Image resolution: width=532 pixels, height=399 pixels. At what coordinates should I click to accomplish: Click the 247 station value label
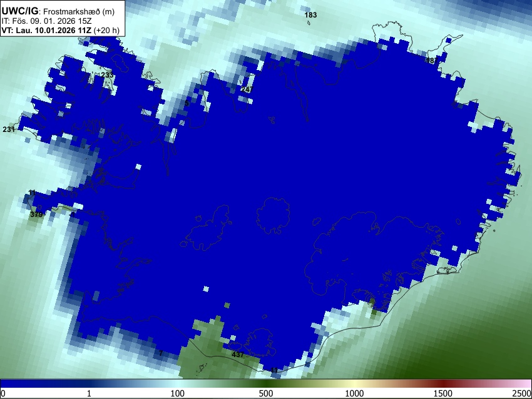[247, 89]
